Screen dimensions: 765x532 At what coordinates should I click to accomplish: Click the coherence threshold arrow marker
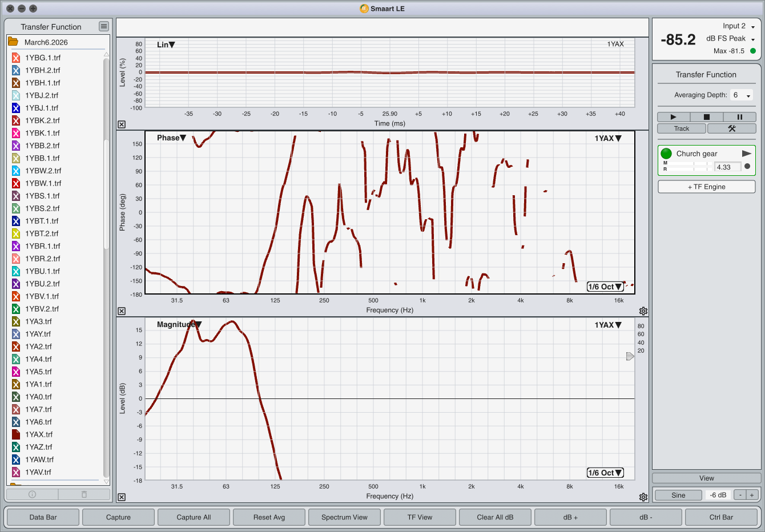coord(630,356)
